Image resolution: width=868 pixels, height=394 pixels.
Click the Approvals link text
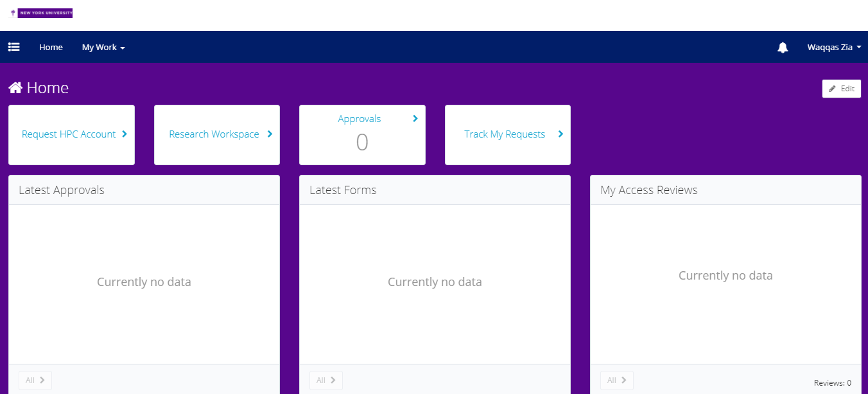click(x=359, y=119)
